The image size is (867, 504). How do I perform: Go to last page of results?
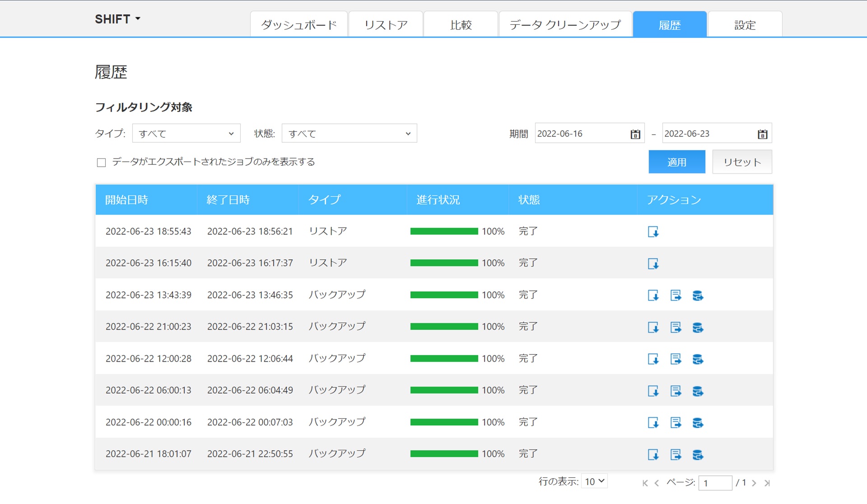tap(767, 483)
